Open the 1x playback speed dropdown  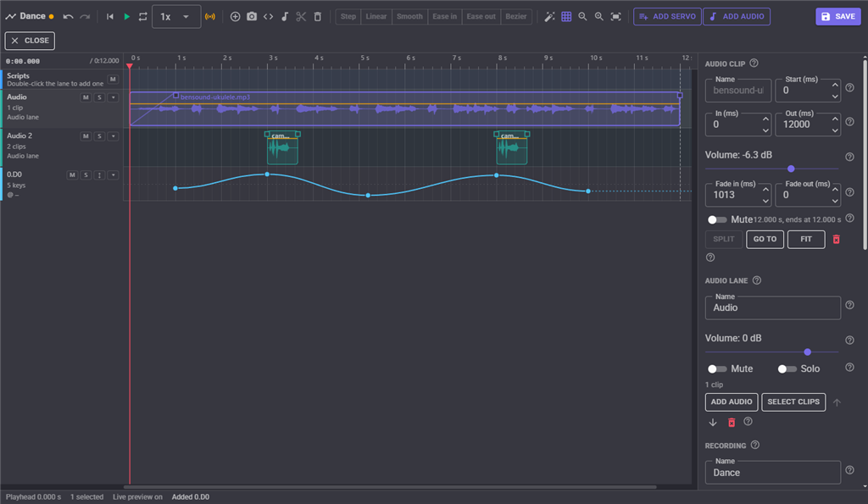(x=176, y=17)
